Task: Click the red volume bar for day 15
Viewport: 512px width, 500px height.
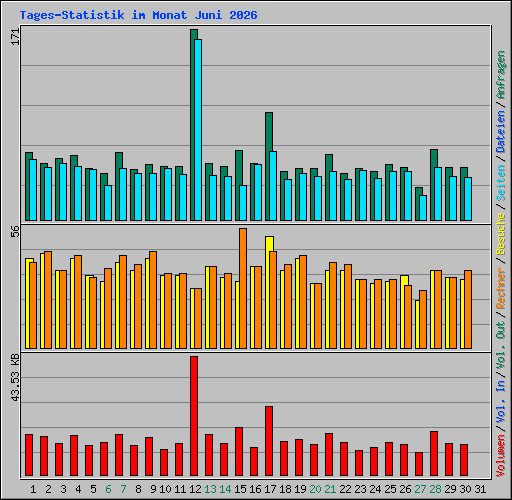Action: point(239,451)
